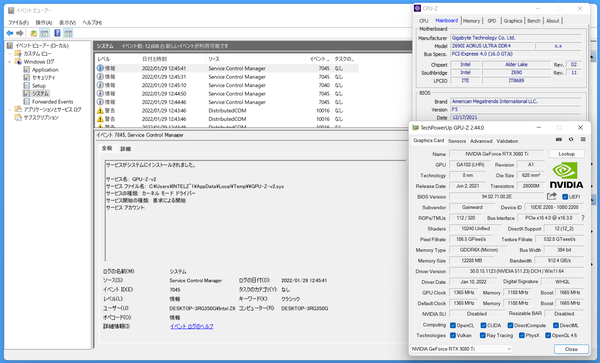
Task: Open the NVIDIA GeForce RTX 3080 Ti dropdown
Action: [461, 349]
